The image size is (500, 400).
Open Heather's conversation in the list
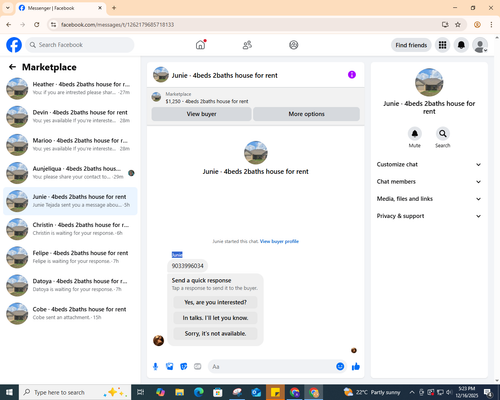pos(70,88)
